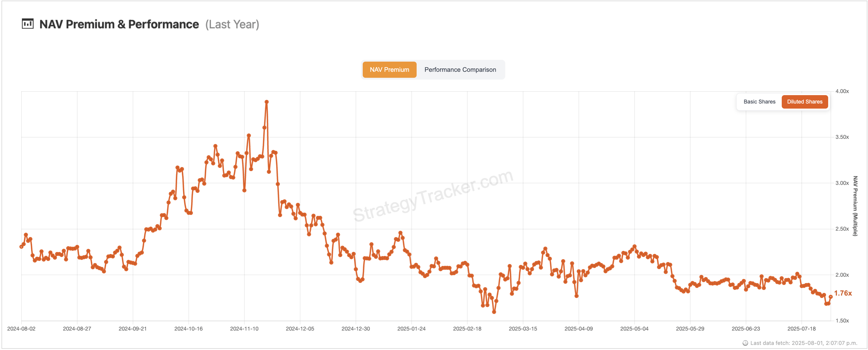Enable the Basic Shares view
Viewport: 868px width, 350px height.
tap(759, 102)
